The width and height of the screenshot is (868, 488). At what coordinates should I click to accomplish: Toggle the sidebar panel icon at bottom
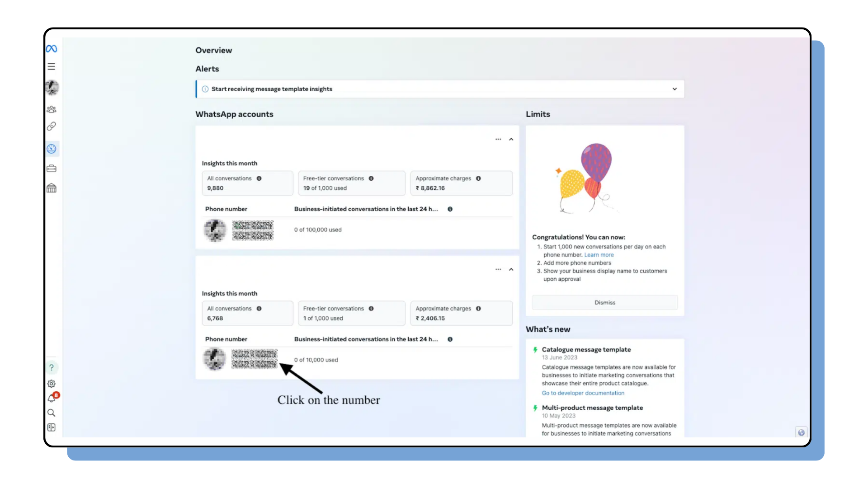pyautogui.click(x=52, y=427)
